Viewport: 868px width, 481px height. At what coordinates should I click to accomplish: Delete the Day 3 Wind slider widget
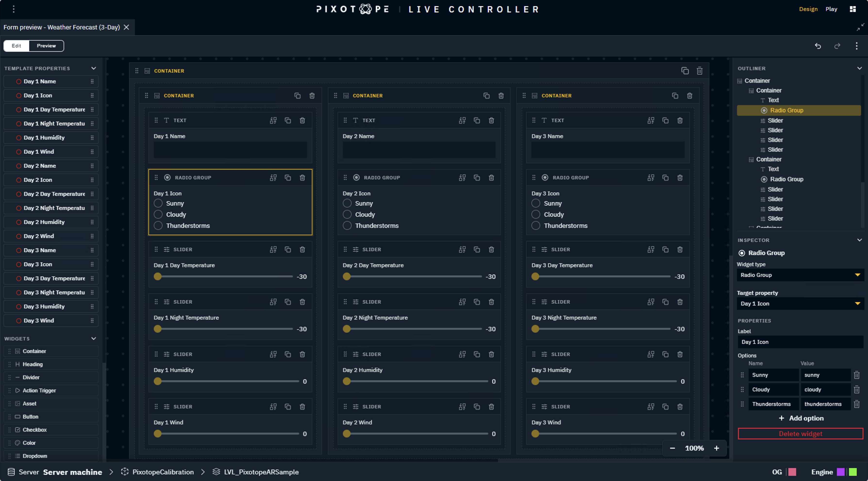(680, 407)
